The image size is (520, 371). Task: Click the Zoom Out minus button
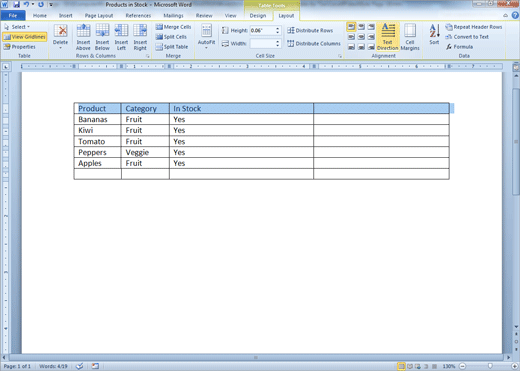click(463, 366)
